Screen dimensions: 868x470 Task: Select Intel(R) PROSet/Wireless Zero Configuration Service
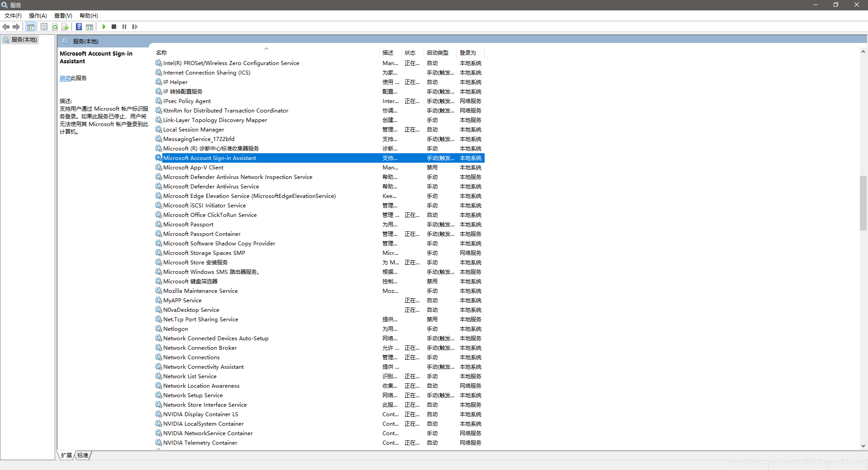click(x=319, y=63)
